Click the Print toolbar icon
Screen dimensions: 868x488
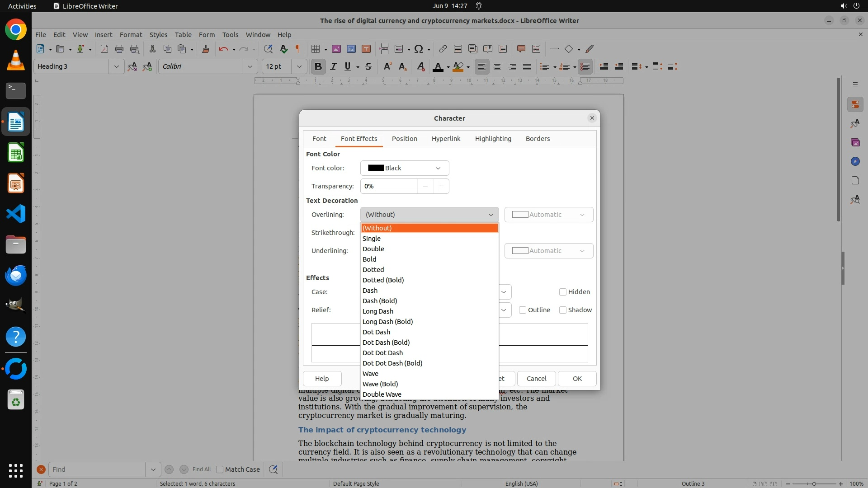[x=119, y=49]
